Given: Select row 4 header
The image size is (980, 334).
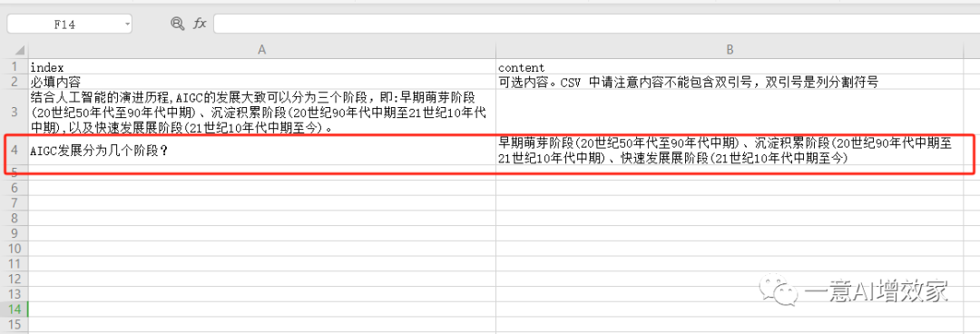Looking at the screenshot, I should (x=14, y=150).
